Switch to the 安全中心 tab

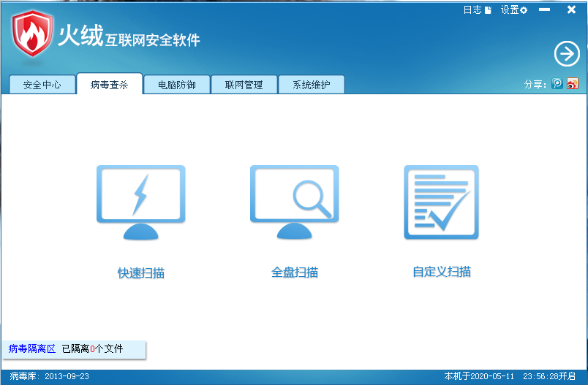click(x=42, y=85)
